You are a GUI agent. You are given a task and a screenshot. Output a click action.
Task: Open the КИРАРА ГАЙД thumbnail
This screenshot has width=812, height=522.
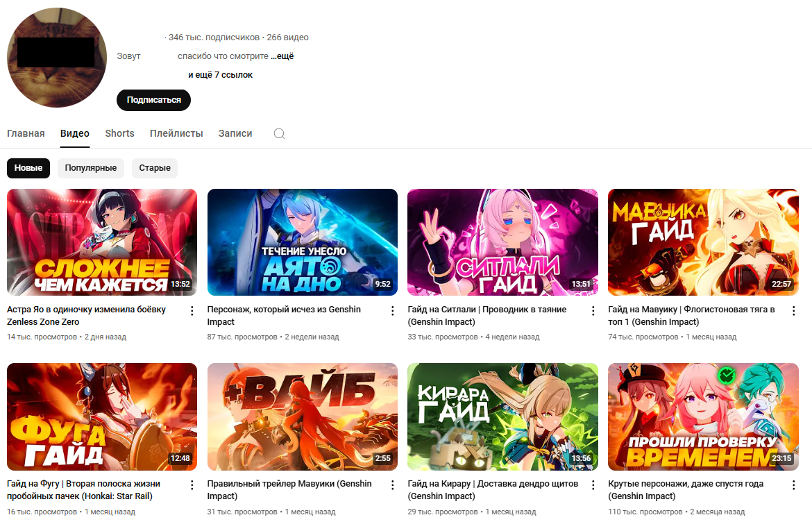coord(503,417)
